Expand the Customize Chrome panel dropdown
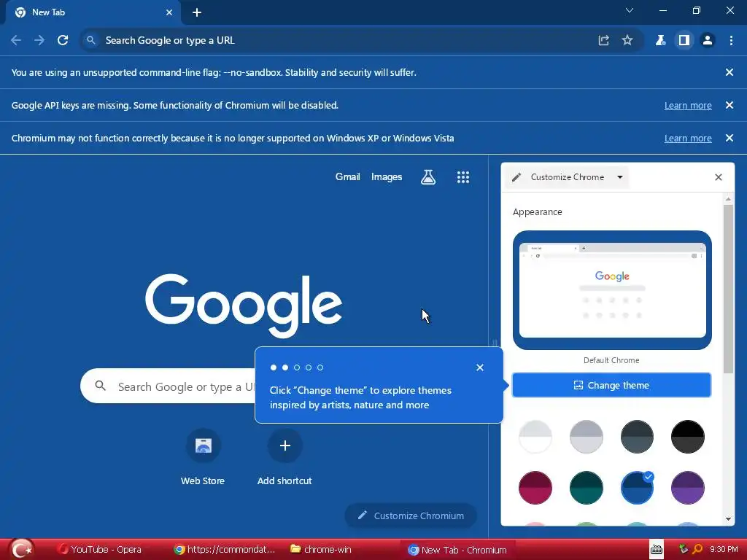Image resolution: width=747 pixels, height=560 pixels. (620, 177)
